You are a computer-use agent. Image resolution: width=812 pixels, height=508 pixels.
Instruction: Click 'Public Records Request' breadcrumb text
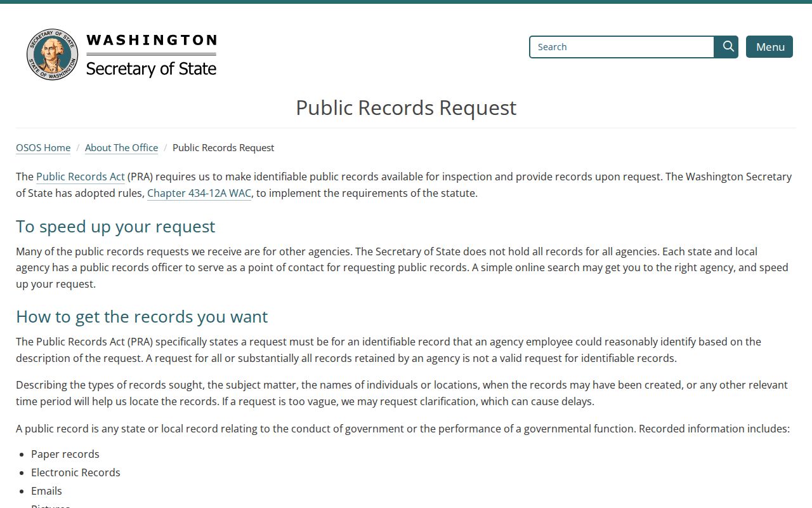[223, 147]
